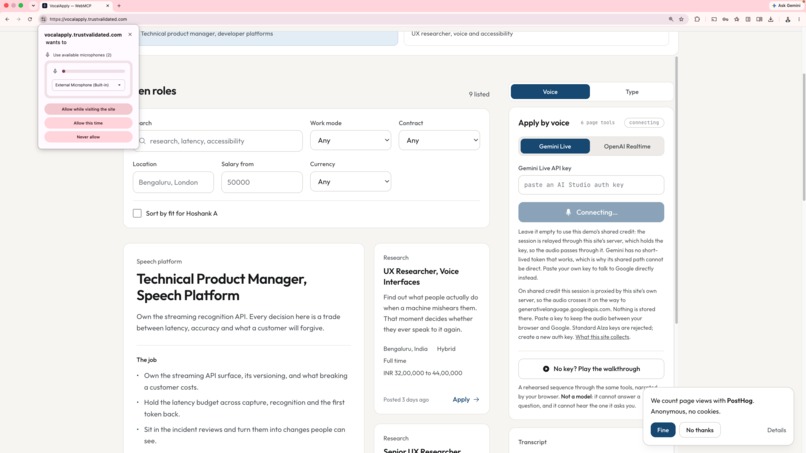Click the zoom magnifier icon in address bar
Viewport: 806px width, 453px height.
click(671, 19)
